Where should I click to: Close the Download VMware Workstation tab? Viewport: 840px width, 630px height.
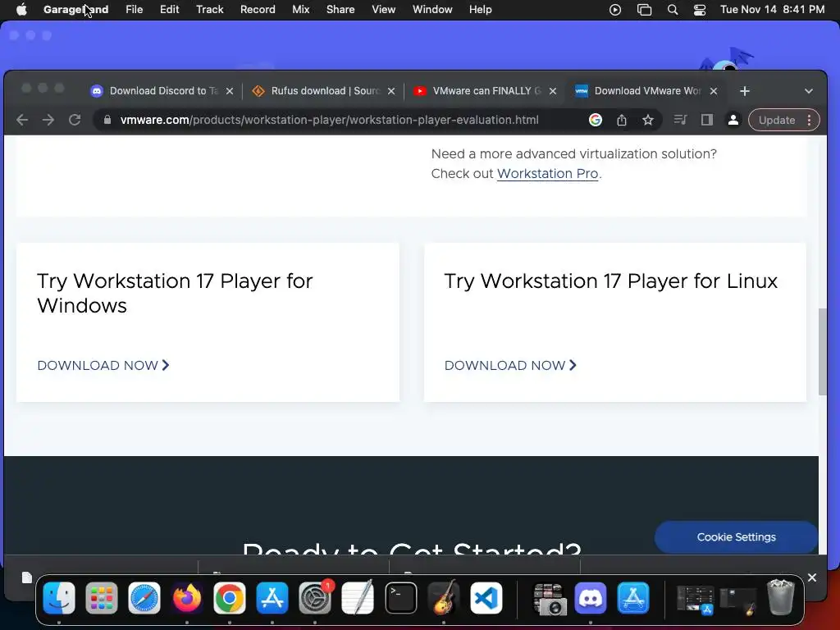(x=714, y=91)
